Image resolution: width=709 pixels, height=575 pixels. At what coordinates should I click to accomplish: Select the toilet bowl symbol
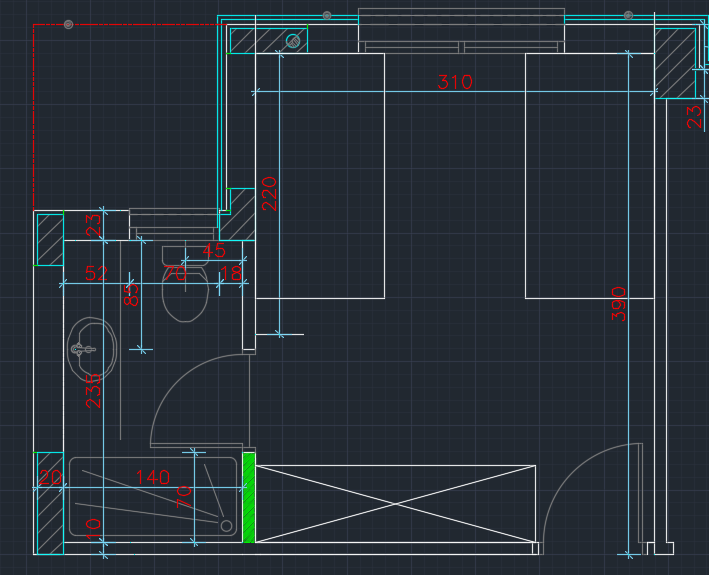(x=185, y=295)
